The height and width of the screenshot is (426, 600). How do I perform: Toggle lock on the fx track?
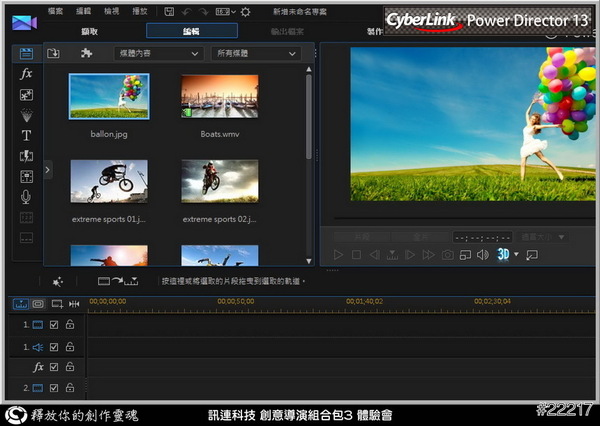click(x=70, y=367)
